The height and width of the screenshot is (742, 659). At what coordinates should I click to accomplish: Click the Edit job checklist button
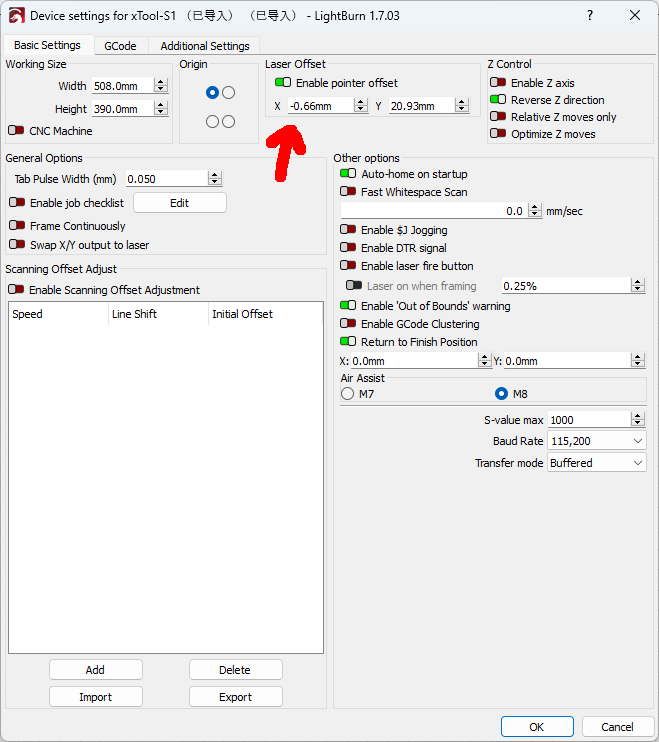179,203
